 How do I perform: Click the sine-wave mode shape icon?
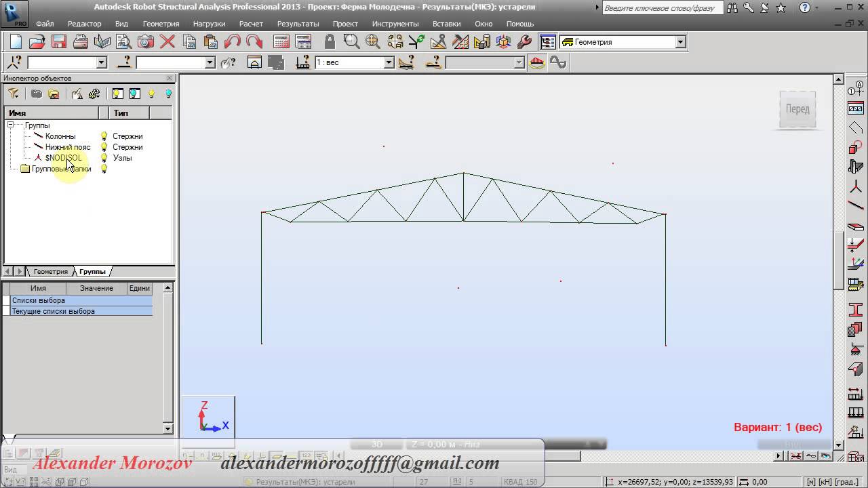[558, 62]
